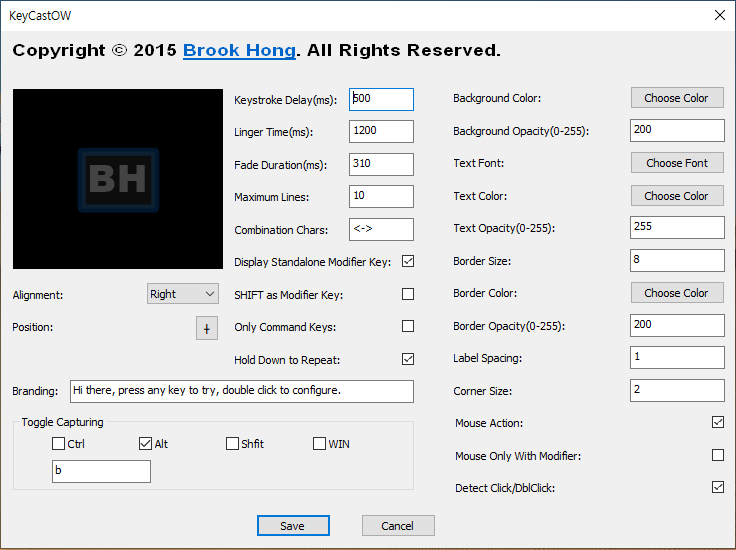Tick the Only Command Keys checkbox
The width and height of the screenshot is (736, 550).
[x=408, y=326]
